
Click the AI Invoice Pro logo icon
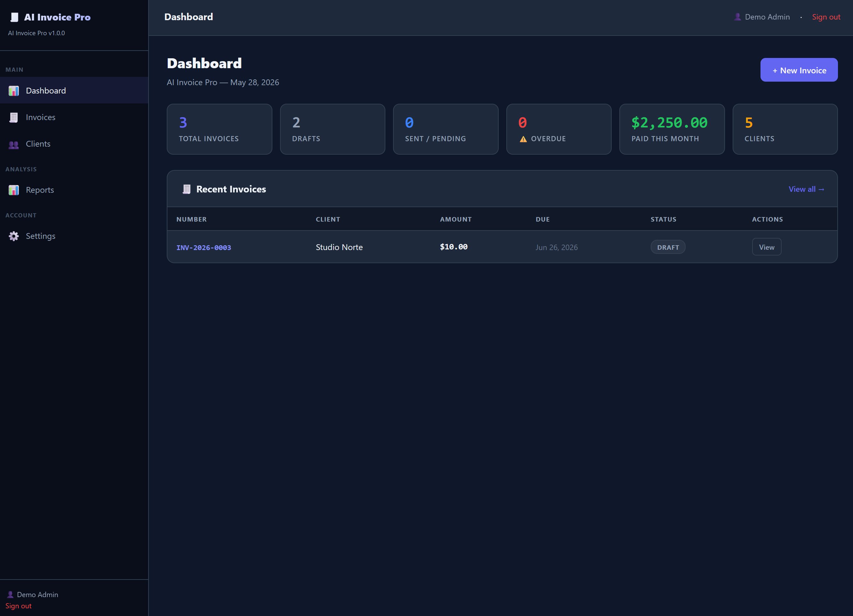14,17
